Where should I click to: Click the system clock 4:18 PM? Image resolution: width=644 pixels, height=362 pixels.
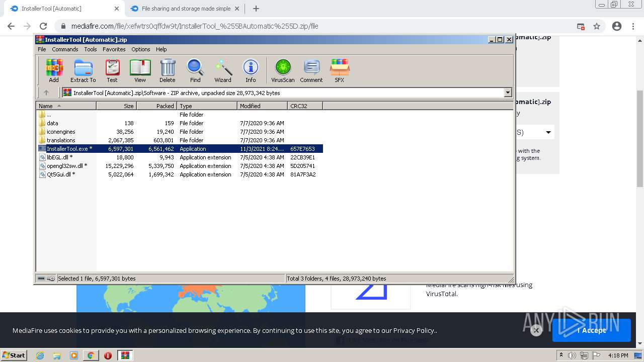(x=618, y=355)
